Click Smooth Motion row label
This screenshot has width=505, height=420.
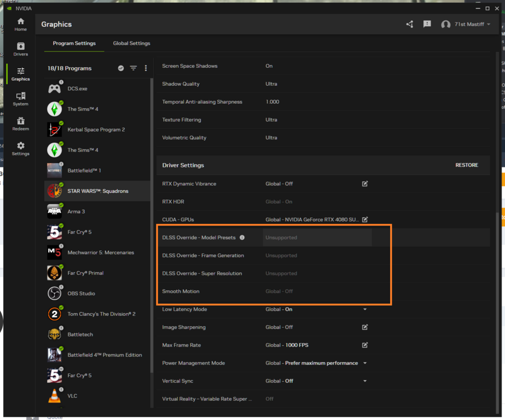(x=181, y=291)
